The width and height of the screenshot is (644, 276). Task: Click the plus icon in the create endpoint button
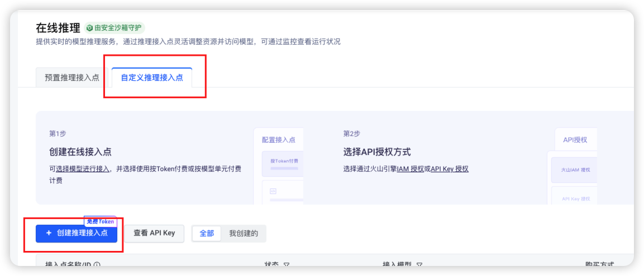tap(49, 233)
